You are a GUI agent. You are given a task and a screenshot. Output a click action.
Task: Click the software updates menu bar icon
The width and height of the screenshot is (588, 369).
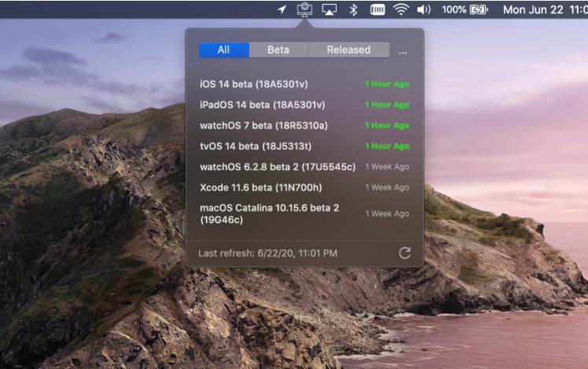[x=304, y=9]
